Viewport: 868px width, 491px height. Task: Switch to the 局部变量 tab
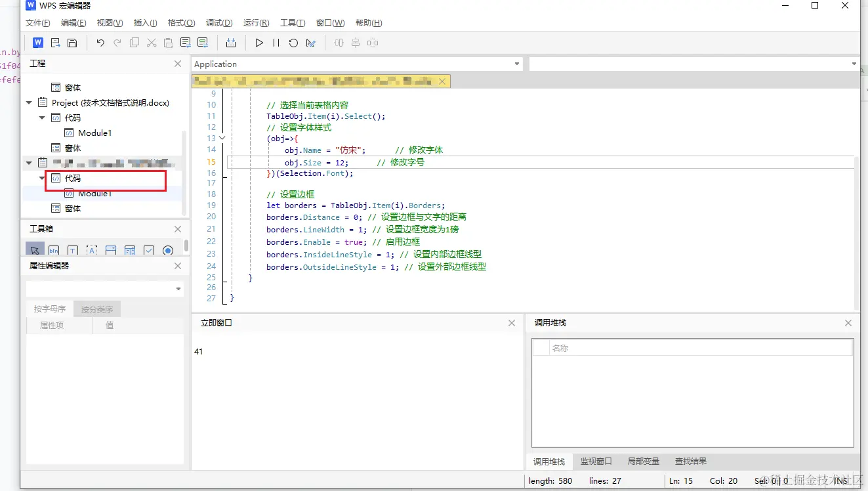coord(643,461)
